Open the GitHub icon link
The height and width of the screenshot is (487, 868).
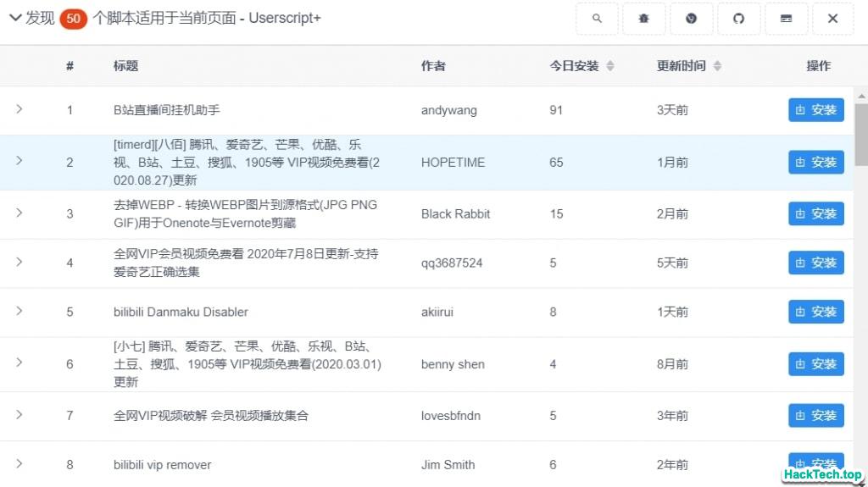(x=739, y=19)
